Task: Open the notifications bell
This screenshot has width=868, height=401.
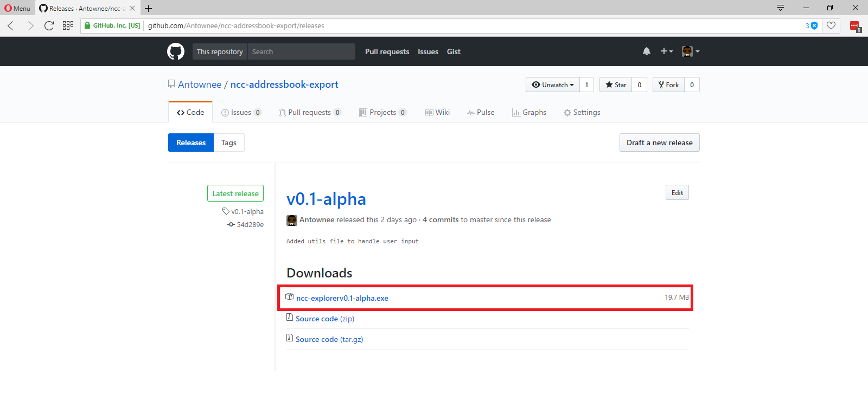Action: [x=647, y=51]
